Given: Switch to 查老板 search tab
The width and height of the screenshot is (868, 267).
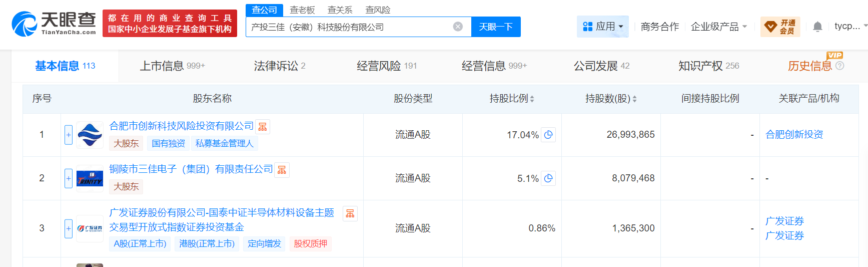Looking at the screenshot, I should pyautogui.click(x=302, y=10).
